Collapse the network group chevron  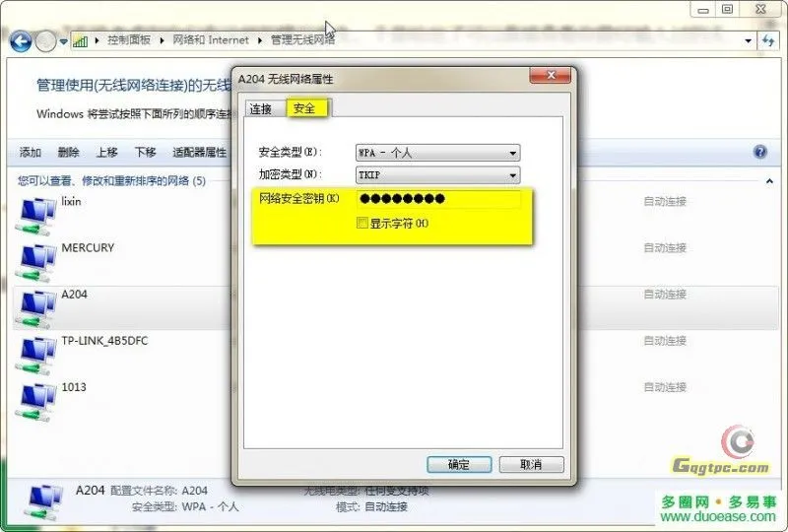(x=769, y=181)
